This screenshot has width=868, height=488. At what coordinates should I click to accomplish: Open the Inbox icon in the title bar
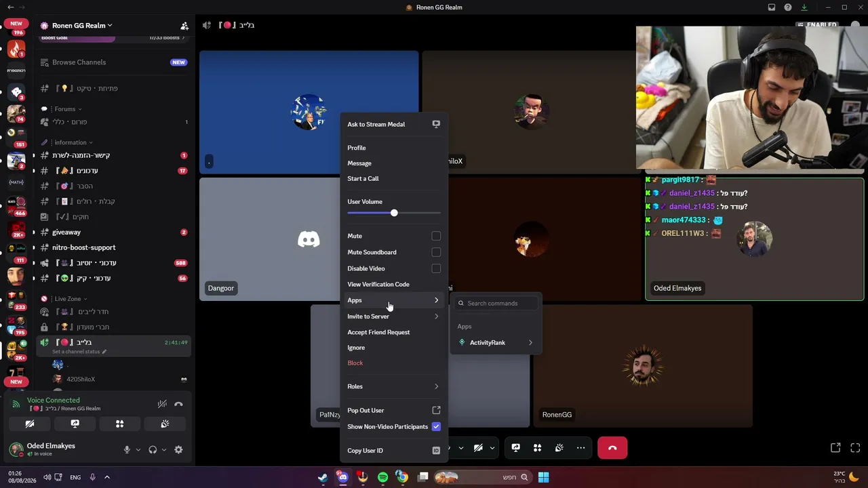pyautogui.click(x=772, y=7)
